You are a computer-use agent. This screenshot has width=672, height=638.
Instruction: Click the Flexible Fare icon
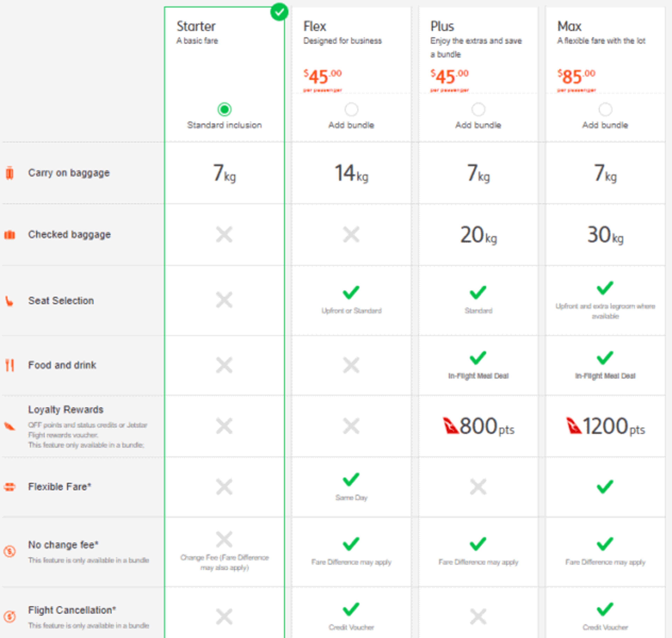click(9, 487)
